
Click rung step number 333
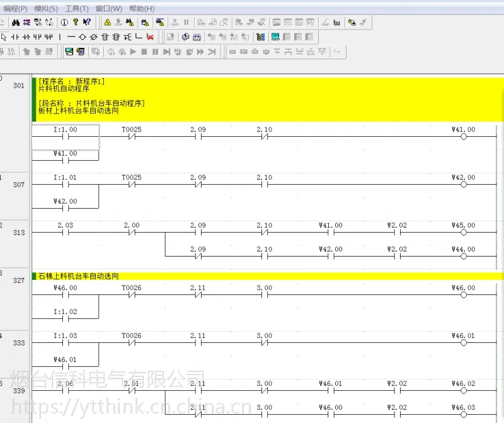click(19, 343)
